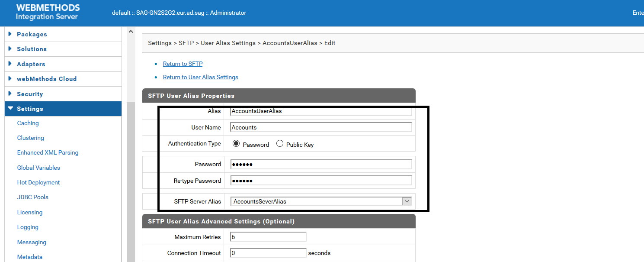Open the Global Variables settings
644x262 pixels.
coord(38,168)
